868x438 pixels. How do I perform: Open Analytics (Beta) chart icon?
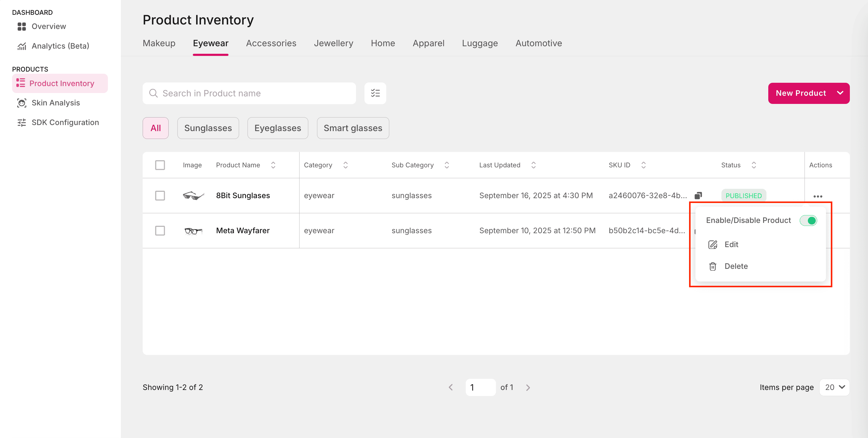21,46
